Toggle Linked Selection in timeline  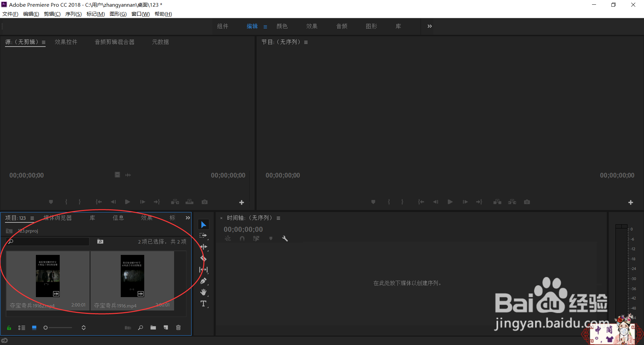[x=256, y=238]
